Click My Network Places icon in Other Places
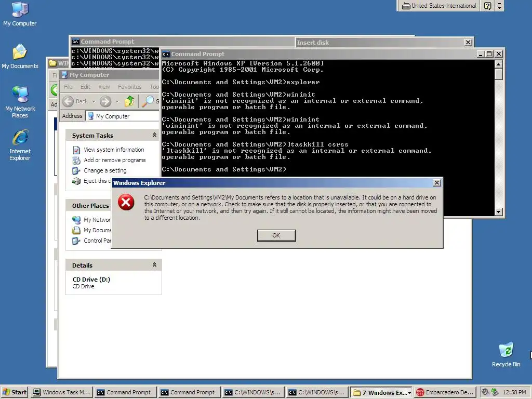This screenshot has width=532, height=399. (76, 220)
